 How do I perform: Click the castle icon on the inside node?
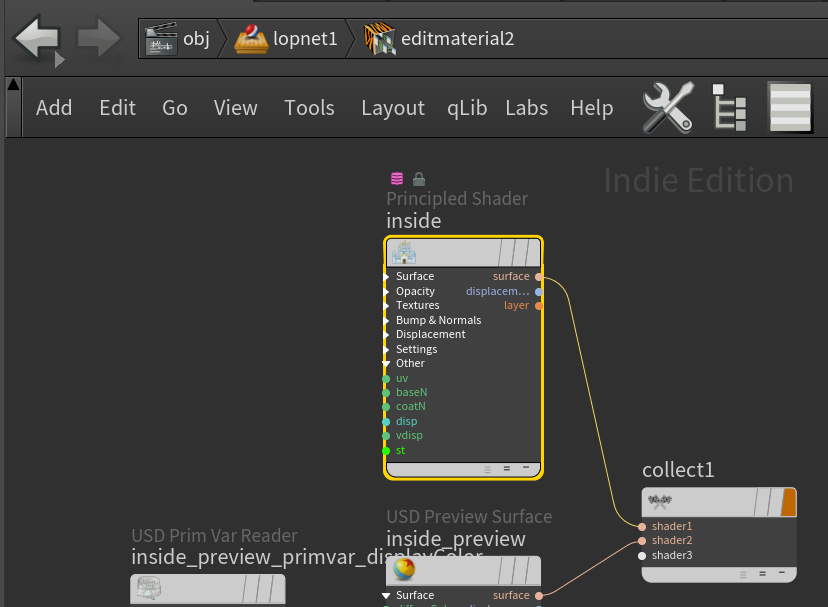(x=404, y=253)
